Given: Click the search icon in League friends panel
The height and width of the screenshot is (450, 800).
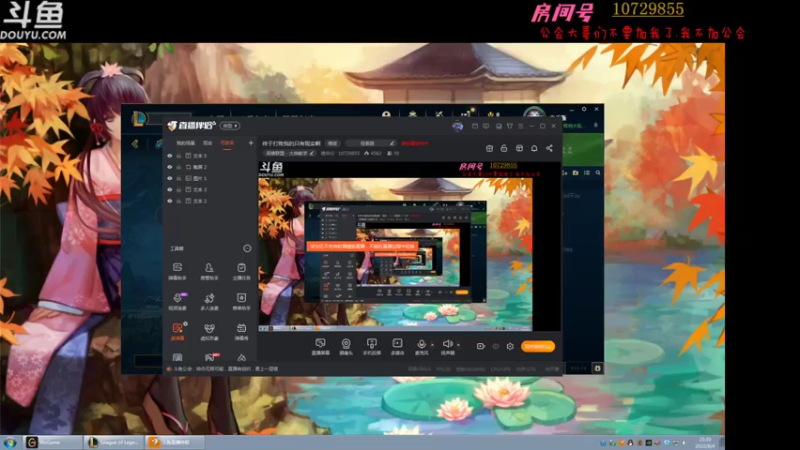Looking at the screenshot, I should [x=598, y=173].
